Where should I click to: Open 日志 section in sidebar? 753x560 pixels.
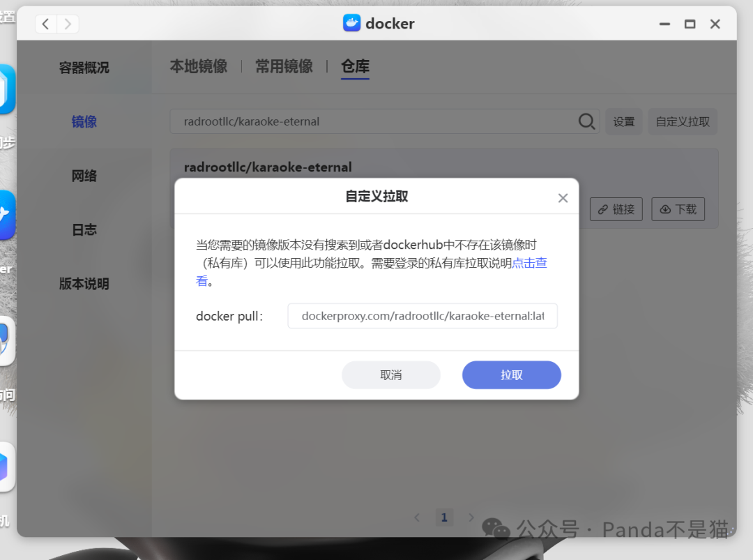[x=84, y=229]
